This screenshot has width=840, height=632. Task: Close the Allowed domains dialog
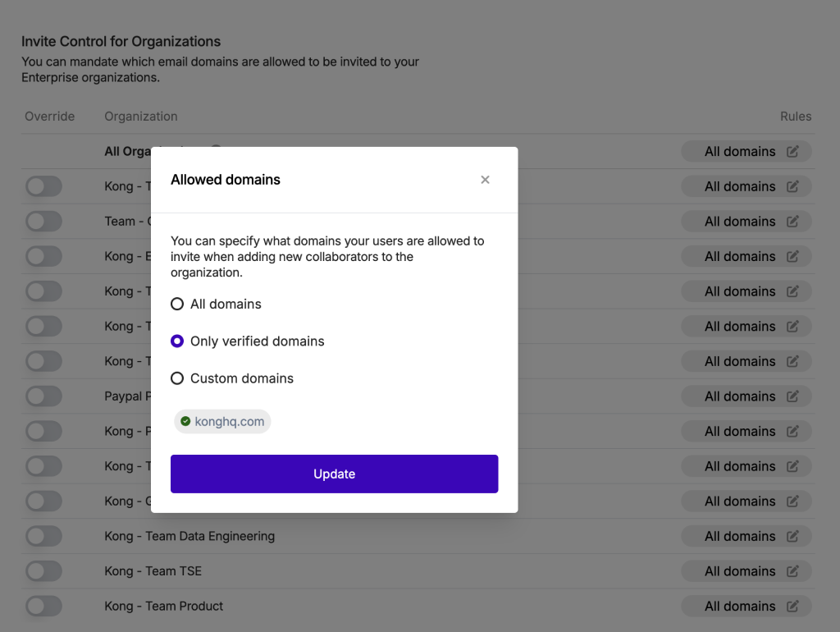485,180
